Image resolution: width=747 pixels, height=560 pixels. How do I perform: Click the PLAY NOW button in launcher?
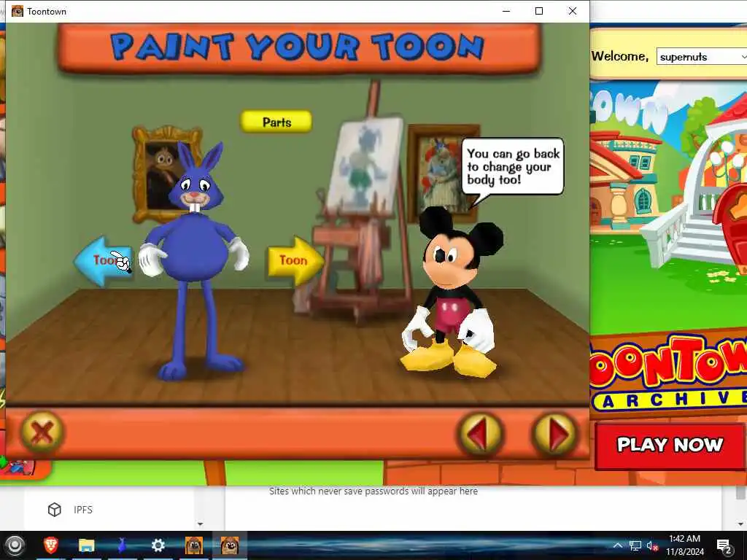point(670,446)
